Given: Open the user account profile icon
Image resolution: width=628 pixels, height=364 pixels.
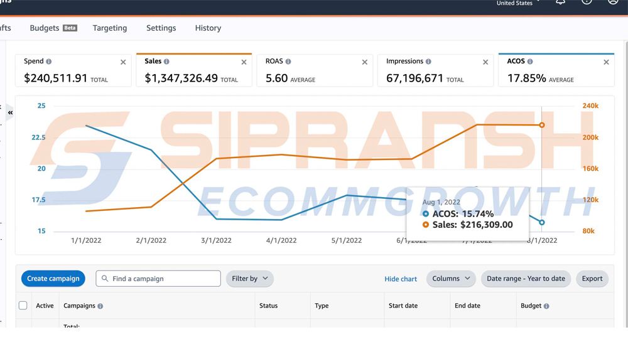Looking at the screenshot, I should click(x=613, y=3).
